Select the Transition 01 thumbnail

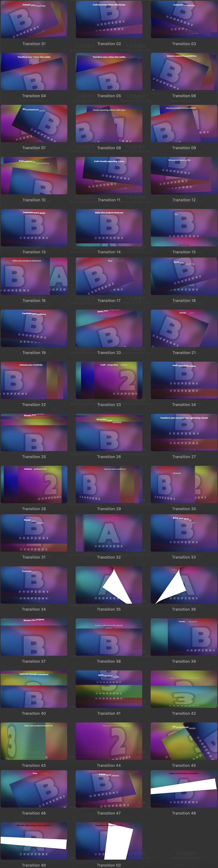coord(34,19)
